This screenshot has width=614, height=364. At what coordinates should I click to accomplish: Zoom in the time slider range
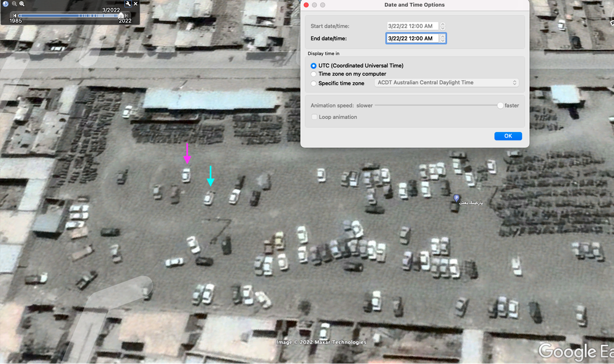coord(22,4)
